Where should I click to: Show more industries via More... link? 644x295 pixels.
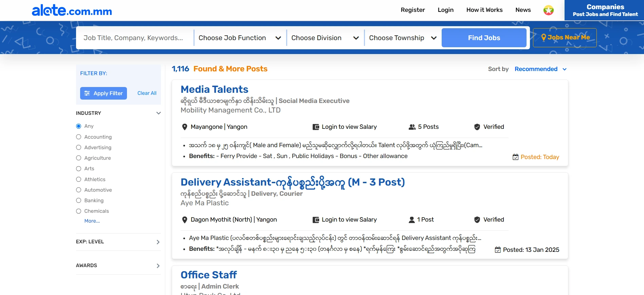pyautogui.click(x=92, y=221)
